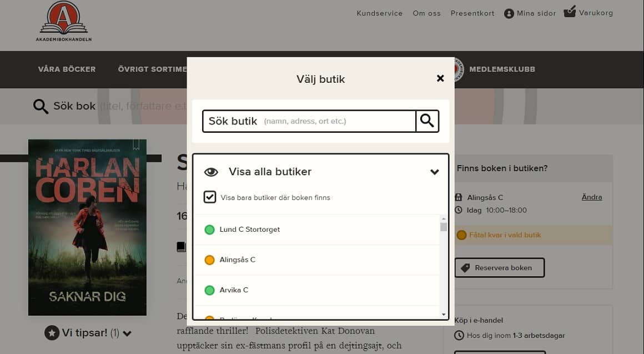Click the Saknar dig book cover

tap(88, 227)
